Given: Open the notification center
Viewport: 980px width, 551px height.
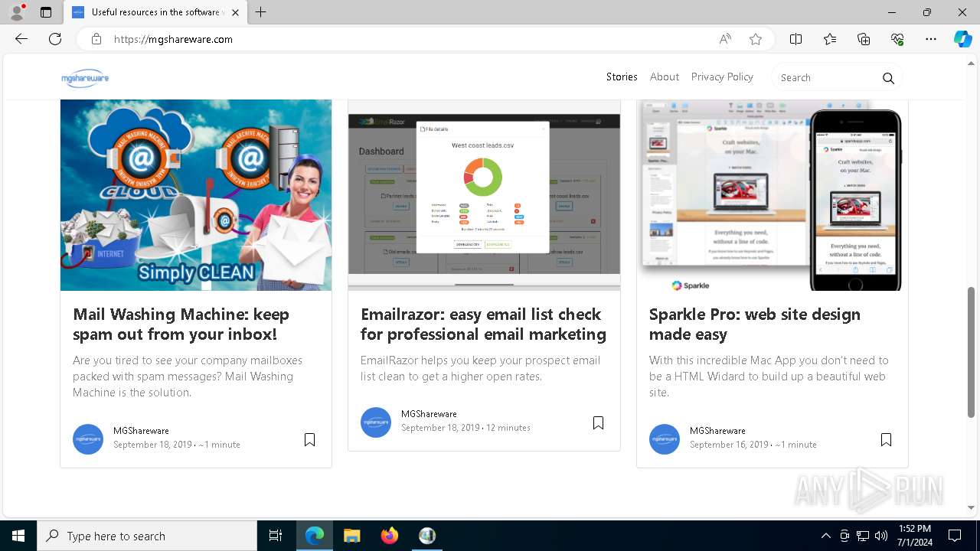Looking at the screenshot, I should pos(955,536).
